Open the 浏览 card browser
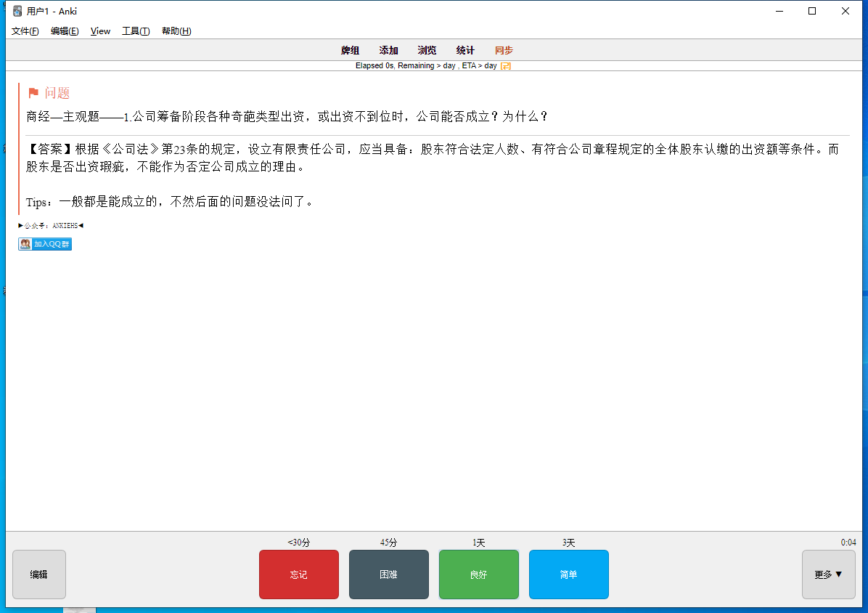 pos(427,50)
